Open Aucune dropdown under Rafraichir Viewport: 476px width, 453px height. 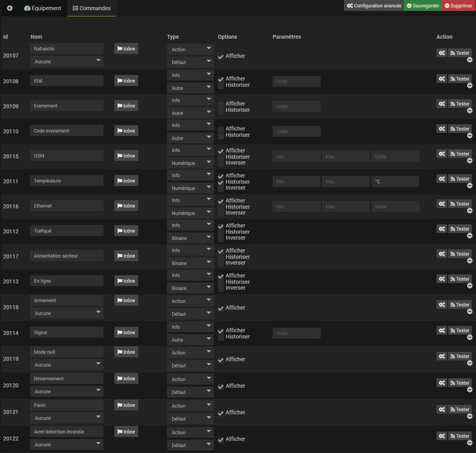point(67,61)
